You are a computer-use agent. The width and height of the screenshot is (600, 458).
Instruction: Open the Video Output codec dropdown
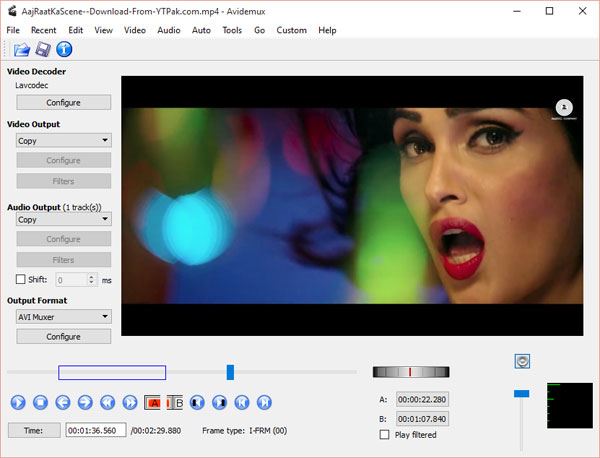click(64, 140)
